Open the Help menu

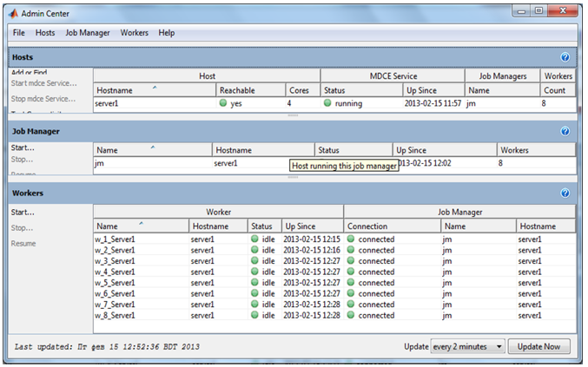point(167,33)
